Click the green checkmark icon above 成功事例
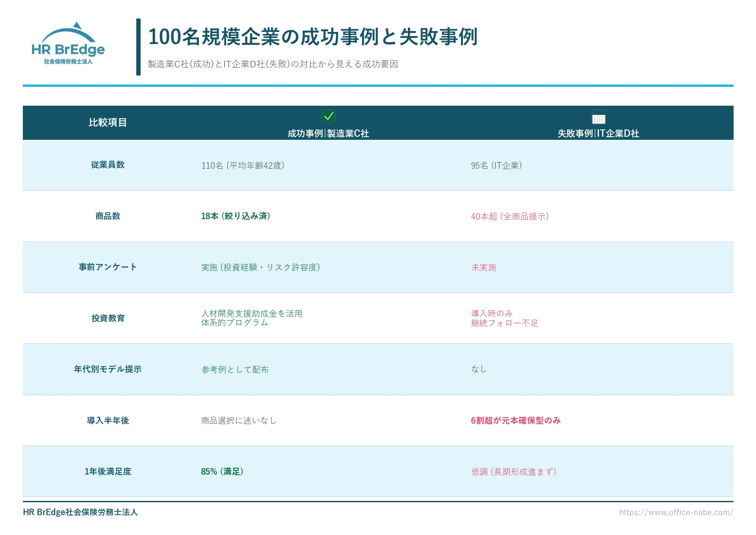This screenshot has width=756, height=535. coord(328,116)
